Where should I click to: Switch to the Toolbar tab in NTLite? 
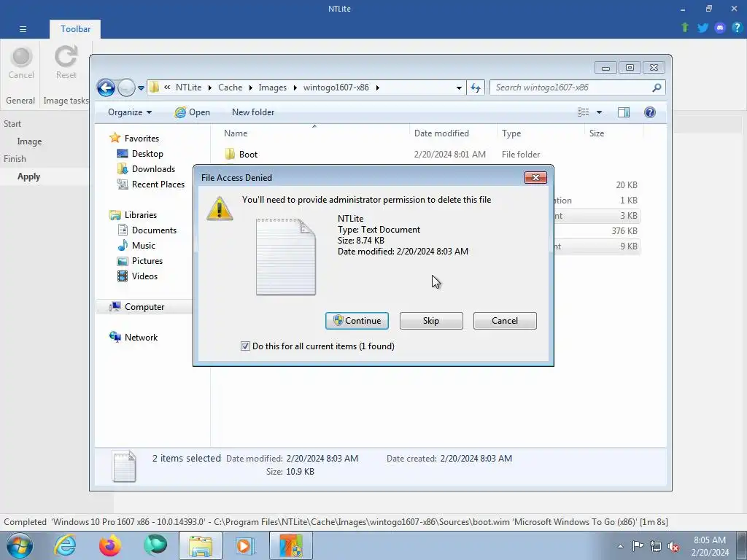[x=75, y=29]
